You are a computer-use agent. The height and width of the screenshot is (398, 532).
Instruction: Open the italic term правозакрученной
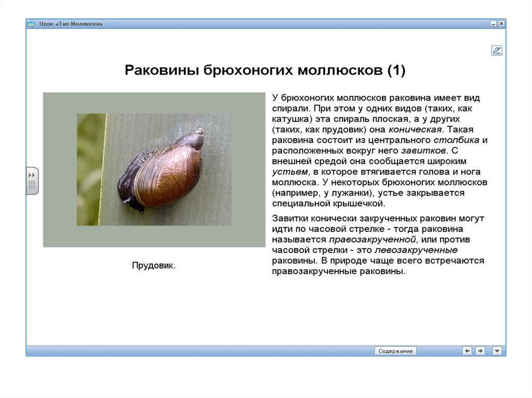pyautogui.click(x=373, y=239)
